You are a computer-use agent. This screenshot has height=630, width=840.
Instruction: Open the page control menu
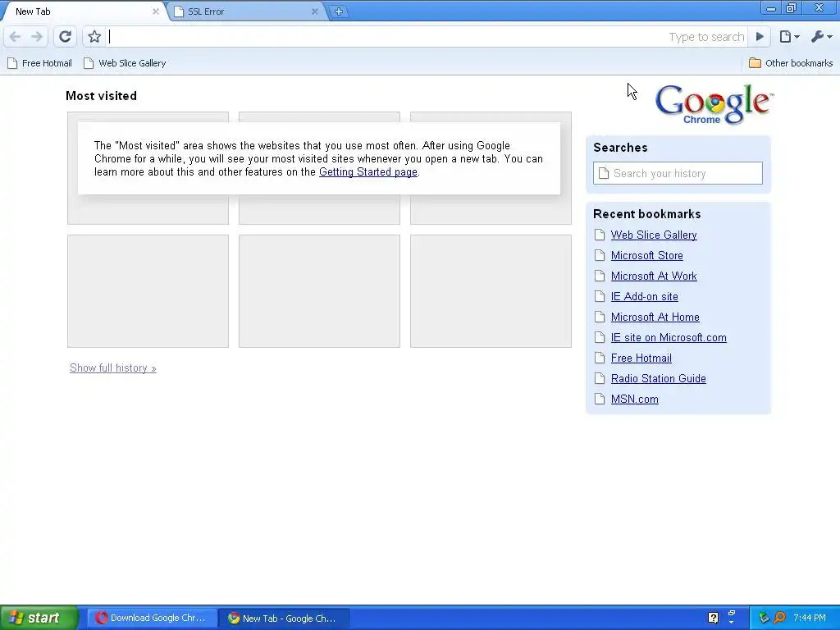pos(789,36)
